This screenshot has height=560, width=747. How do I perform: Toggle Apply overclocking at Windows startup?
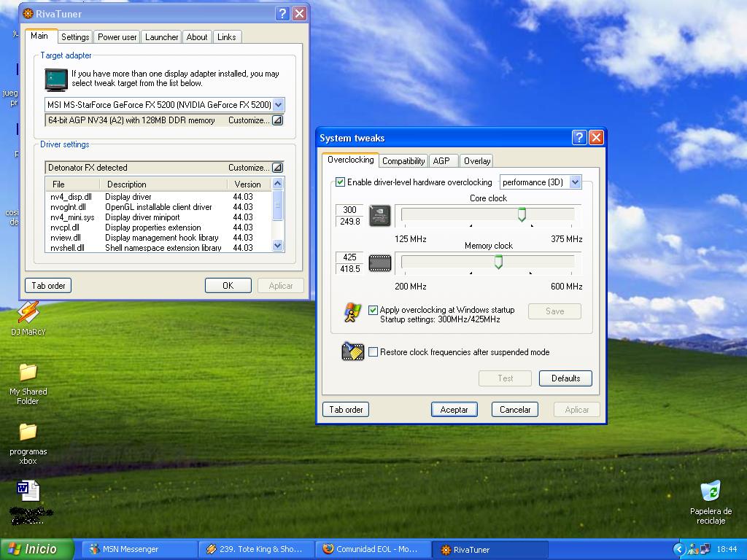tap(373, 310)
